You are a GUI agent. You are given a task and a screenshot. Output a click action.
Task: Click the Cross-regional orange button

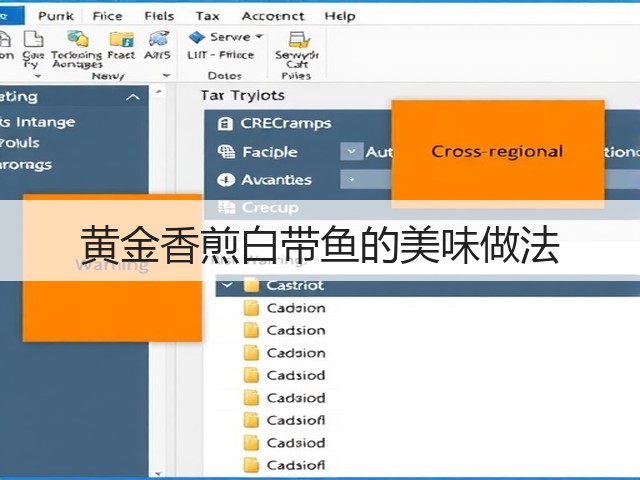click(x=498, y=151)
